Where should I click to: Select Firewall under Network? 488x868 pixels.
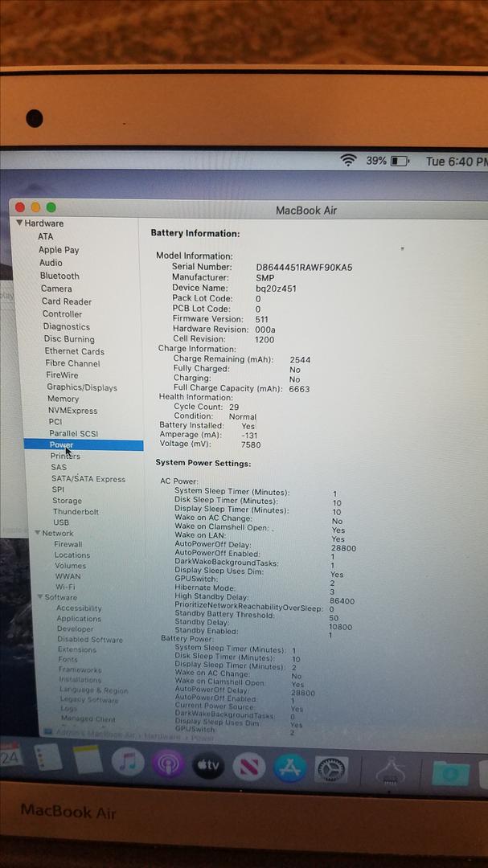pos(68,544)
